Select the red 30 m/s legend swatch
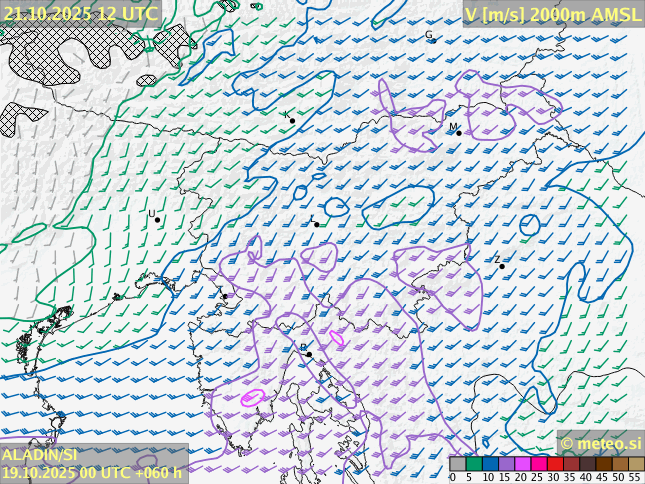Screen dimensions: 645x484 (554, 464)
